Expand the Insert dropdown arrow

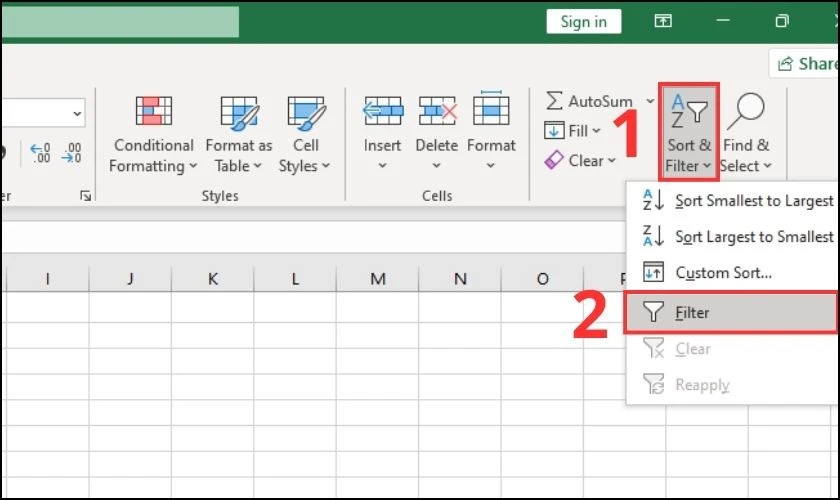tap(382, 166)
